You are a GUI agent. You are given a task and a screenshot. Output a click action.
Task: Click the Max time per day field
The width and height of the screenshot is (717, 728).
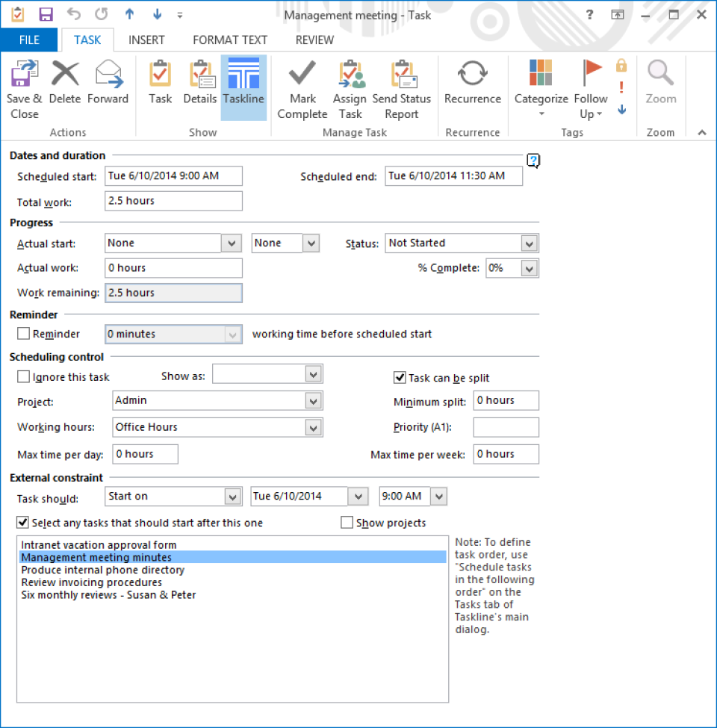145,454
